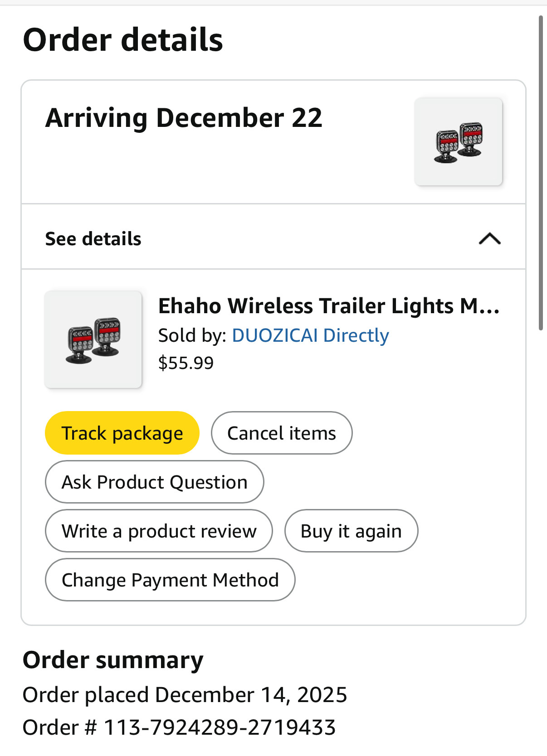Open product image next to Ehaho title
Screen dimensions: 547x756
coord(93,339)
